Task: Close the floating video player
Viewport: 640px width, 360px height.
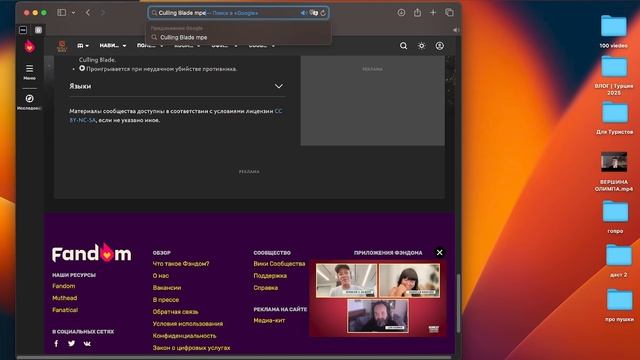Action: 440,253
